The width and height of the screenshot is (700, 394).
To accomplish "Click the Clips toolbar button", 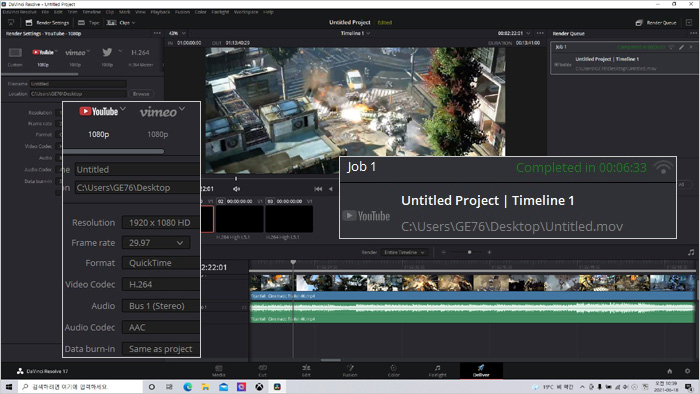I will coord(121,22).
